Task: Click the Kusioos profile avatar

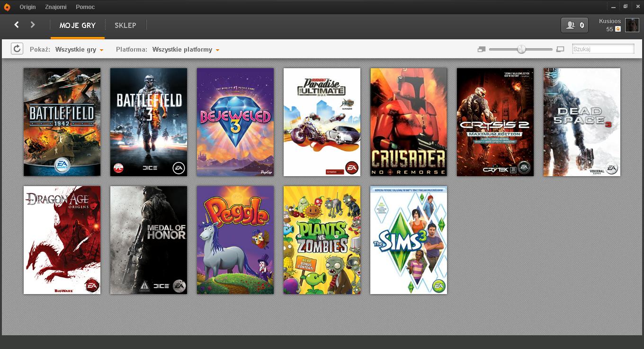Action: [x=632, y=25]
